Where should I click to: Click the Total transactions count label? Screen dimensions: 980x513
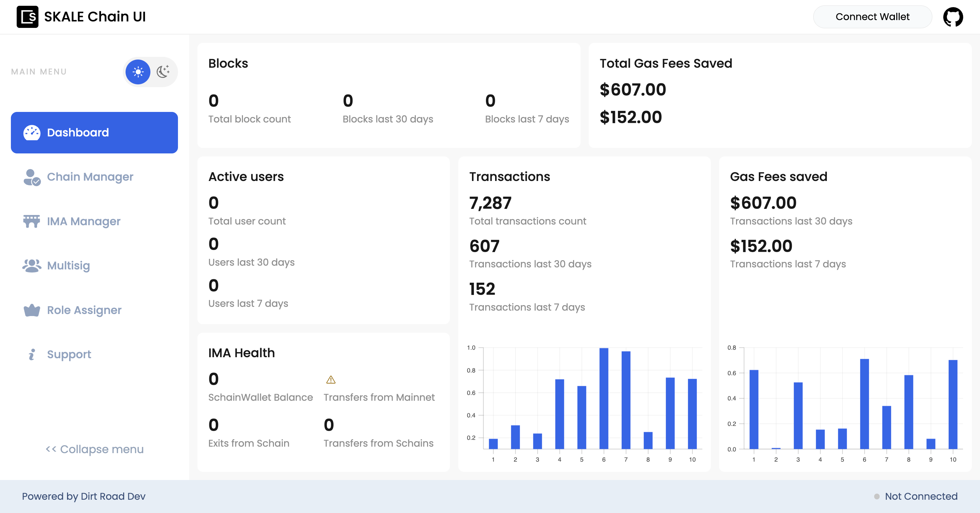click(x=528, y=221)
